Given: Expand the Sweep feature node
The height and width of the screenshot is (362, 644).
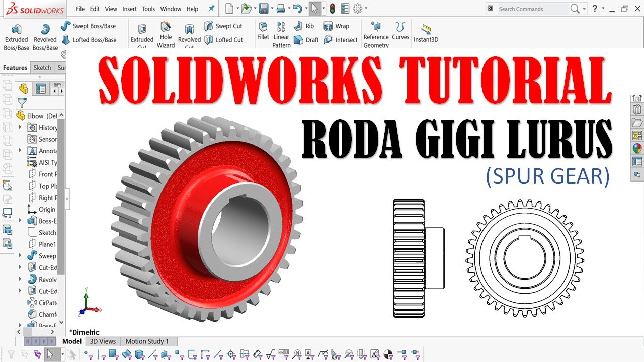Looking at the screenshot, I should (x=20, y=255).
